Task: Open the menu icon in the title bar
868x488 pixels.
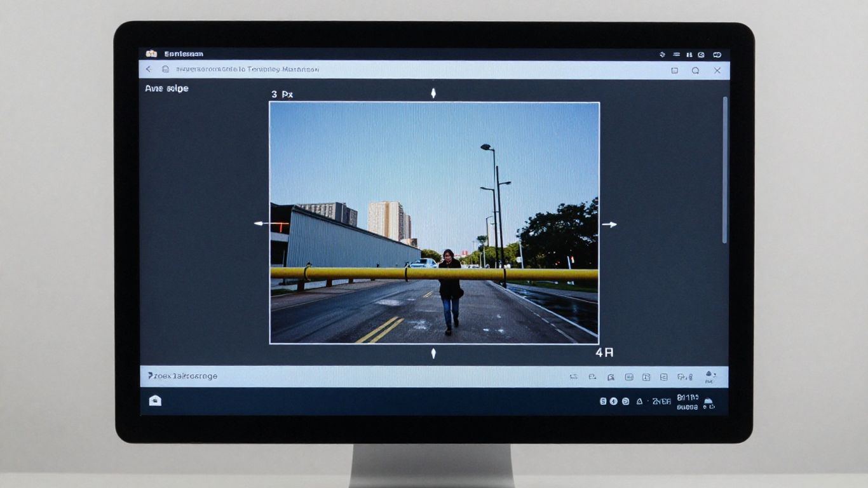Action: 676,54
